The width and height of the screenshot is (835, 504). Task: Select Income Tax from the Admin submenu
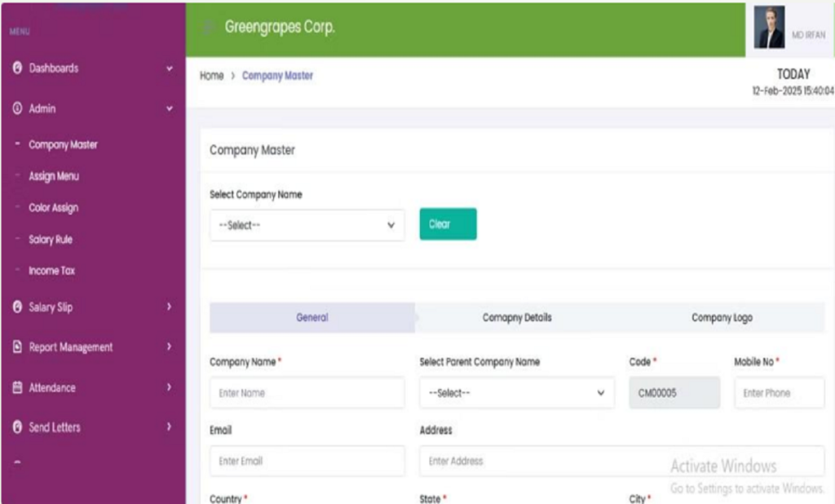[51, 271]
